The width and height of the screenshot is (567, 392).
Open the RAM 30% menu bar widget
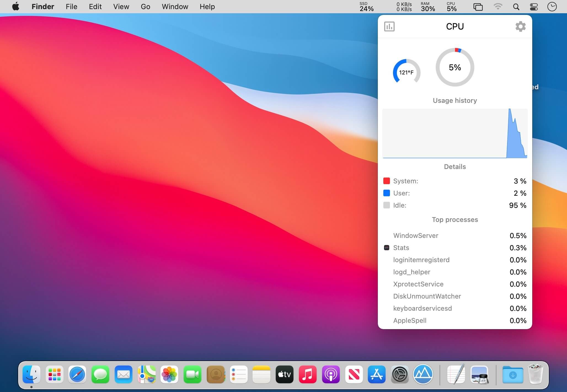(x=428, y=7)
